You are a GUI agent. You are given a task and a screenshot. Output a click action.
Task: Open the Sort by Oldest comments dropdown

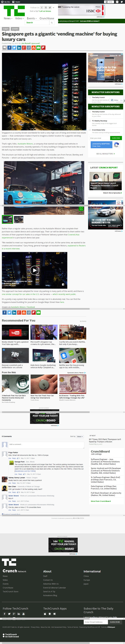click(x=80, y=436)
